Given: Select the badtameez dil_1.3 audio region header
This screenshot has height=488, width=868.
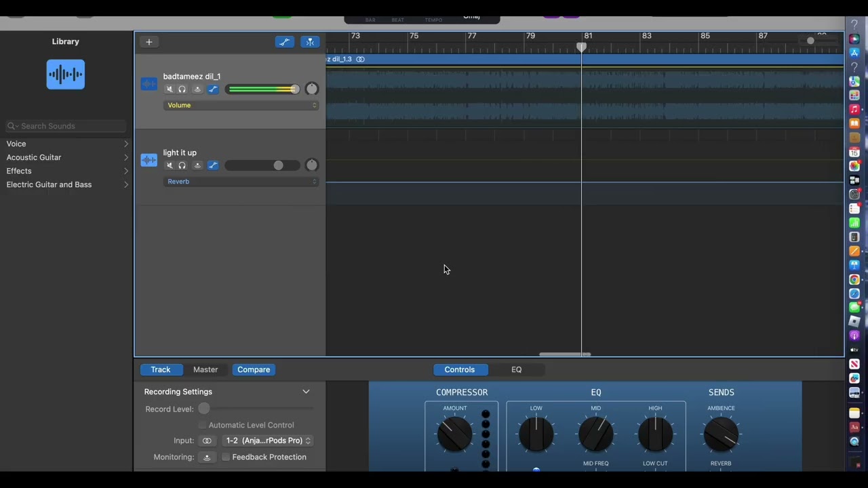Looking at the screenshot, I should tap(585, 60).
